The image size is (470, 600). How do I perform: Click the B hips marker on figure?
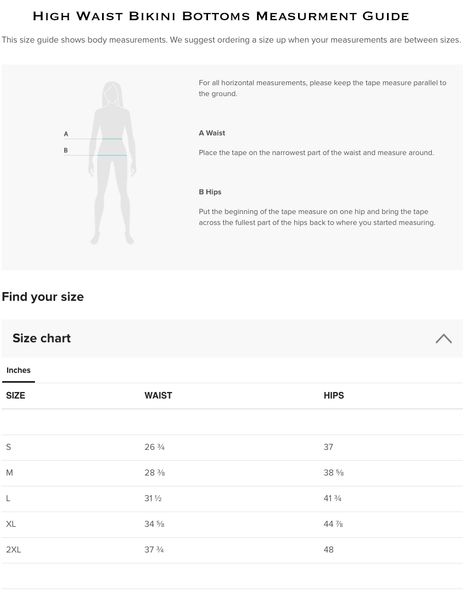click(x=67, y=152)
